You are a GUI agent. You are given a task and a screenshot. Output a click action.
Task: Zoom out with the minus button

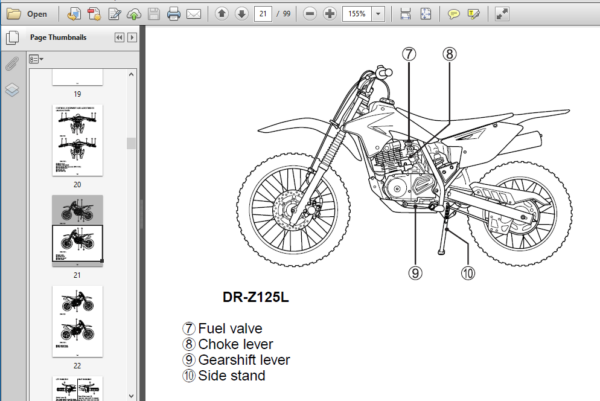(310, 14)
